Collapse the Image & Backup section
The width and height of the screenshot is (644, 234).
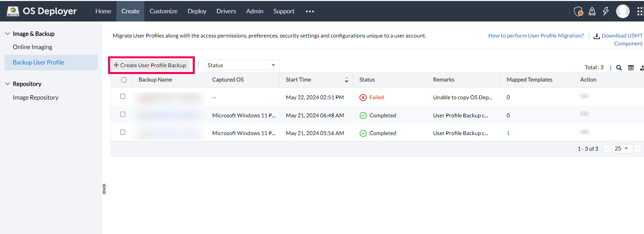point(7,34)
